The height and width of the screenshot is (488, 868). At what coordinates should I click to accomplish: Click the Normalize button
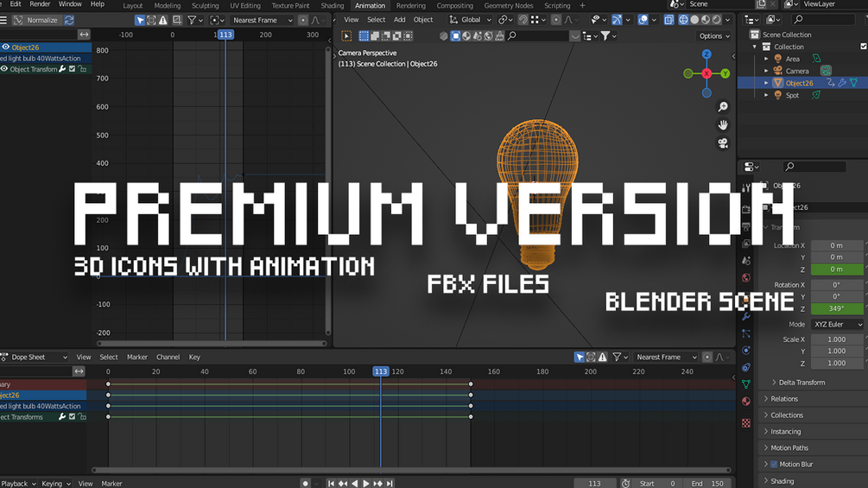click(x=36, y=20)
